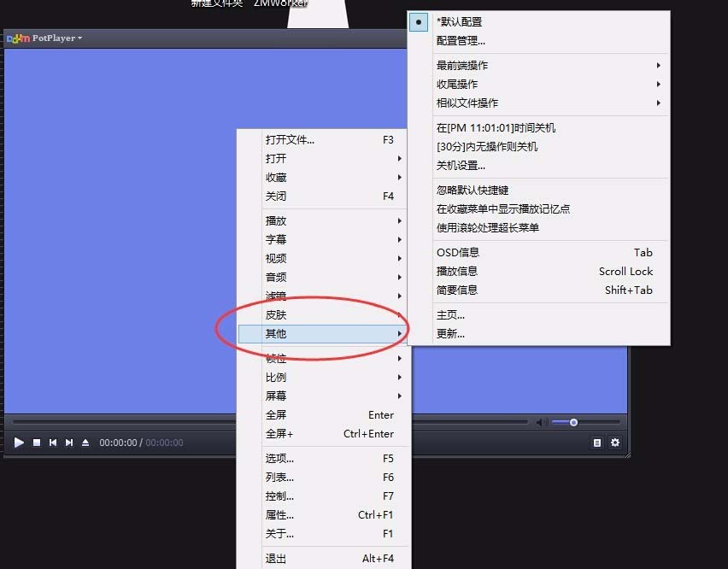Click the Play button on the playback bar

pos(19,443)
